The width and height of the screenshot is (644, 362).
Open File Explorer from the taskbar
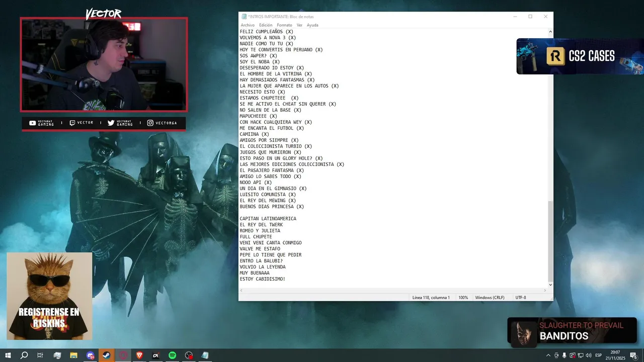[73, 355]
